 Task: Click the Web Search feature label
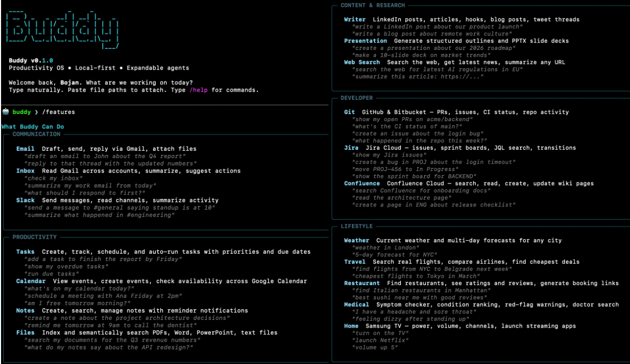pos(362,62)
